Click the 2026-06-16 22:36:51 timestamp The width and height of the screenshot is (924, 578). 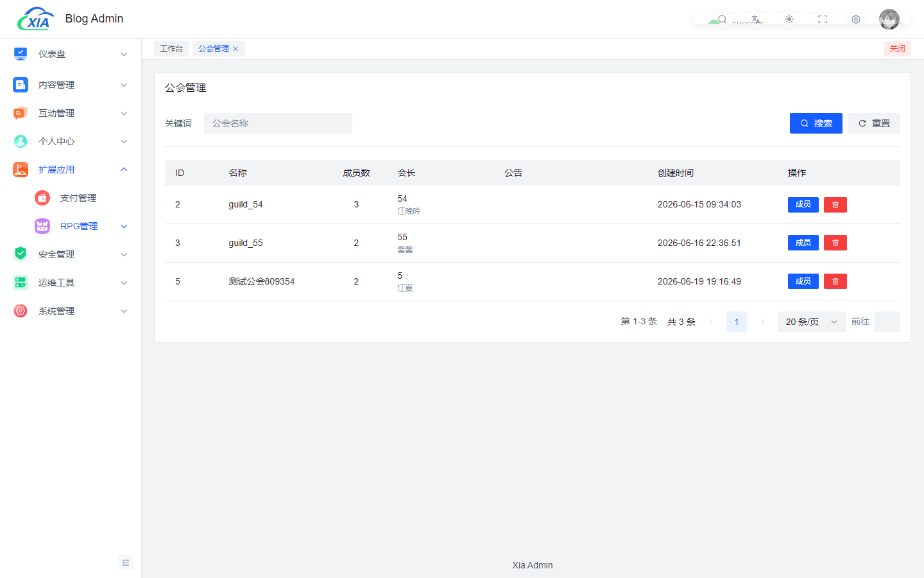pyautogui.click(x=699, y=243)
